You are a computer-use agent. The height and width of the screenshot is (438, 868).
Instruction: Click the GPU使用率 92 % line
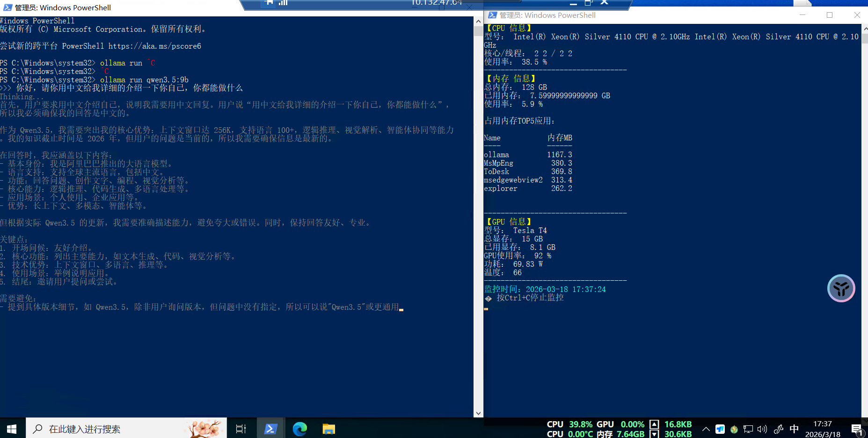pyautogui.click(x=518, y=255)
